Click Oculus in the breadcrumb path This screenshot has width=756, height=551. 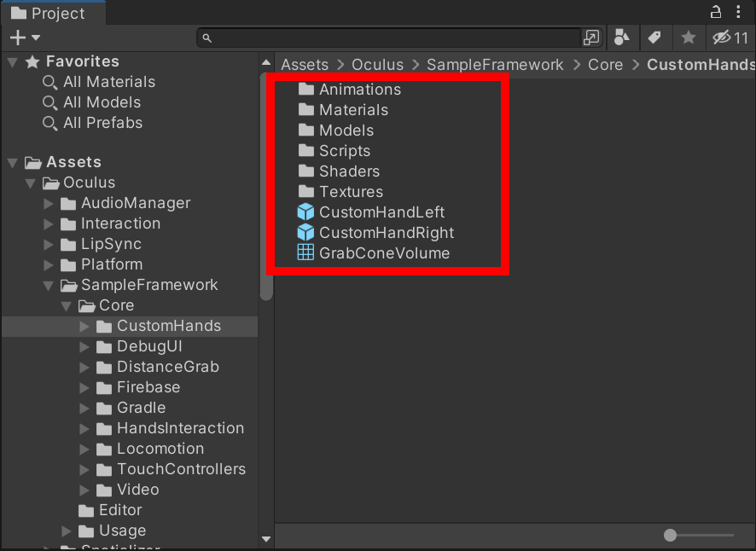pyautogui.click(x=377, y=65)
